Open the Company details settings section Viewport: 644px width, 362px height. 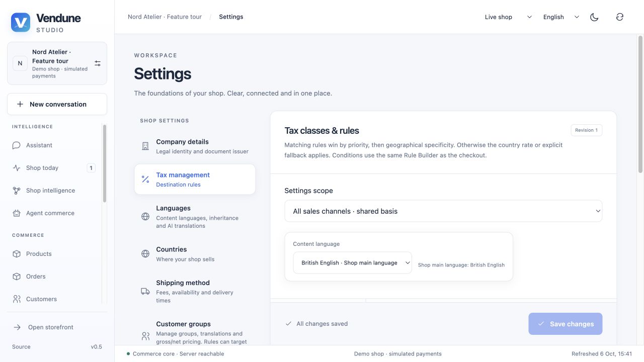tap(195, 146)
